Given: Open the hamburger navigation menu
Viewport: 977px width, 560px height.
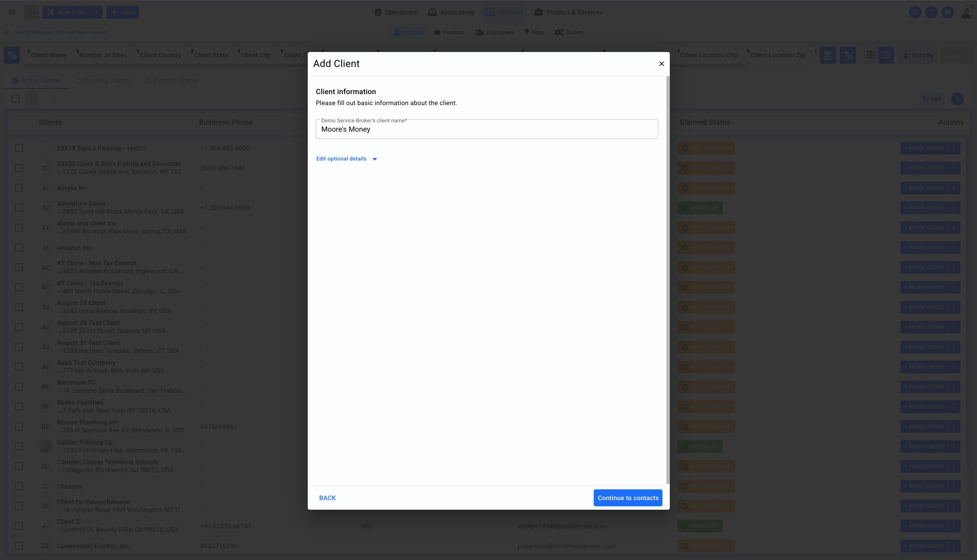Looking at the screenshot, I should [x=12, y=12].
